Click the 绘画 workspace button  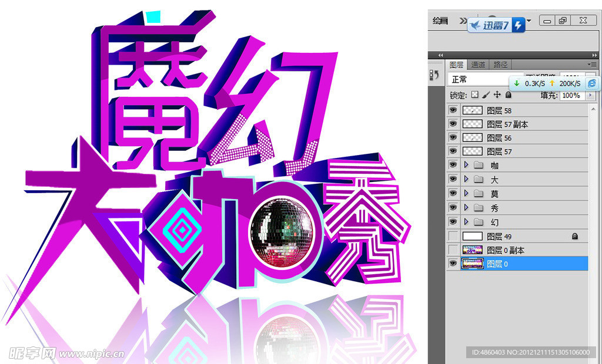click(x=440, y=21)
